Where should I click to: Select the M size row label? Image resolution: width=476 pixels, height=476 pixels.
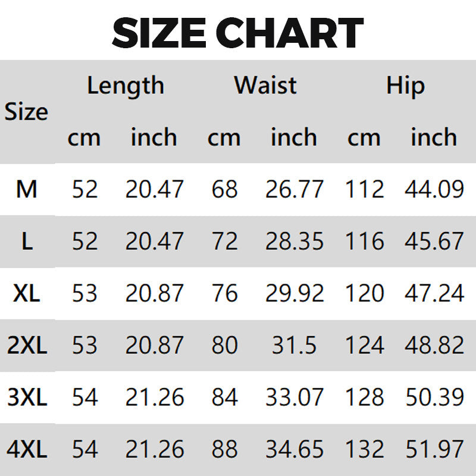tap(26, 189)
